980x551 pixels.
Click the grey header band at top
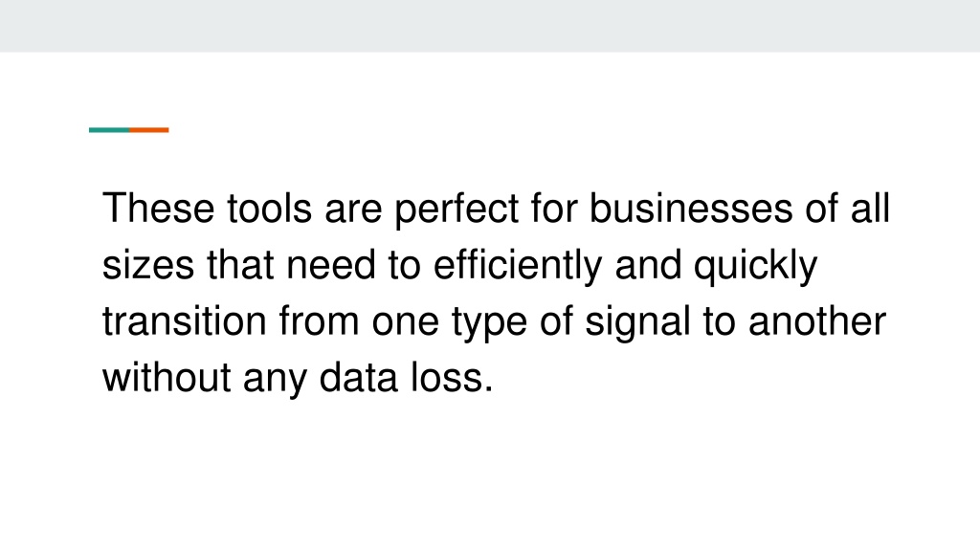coord(490,26)
